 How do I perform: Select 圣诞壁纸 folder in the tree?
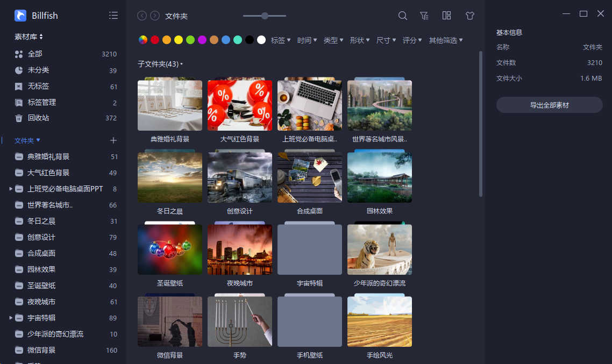click(x=66, y=286)
